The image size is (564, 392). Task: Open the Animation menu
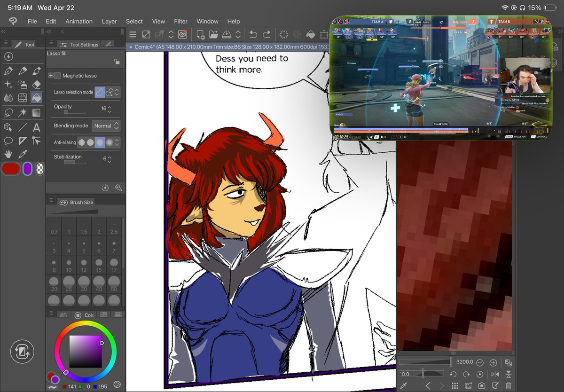79,21
